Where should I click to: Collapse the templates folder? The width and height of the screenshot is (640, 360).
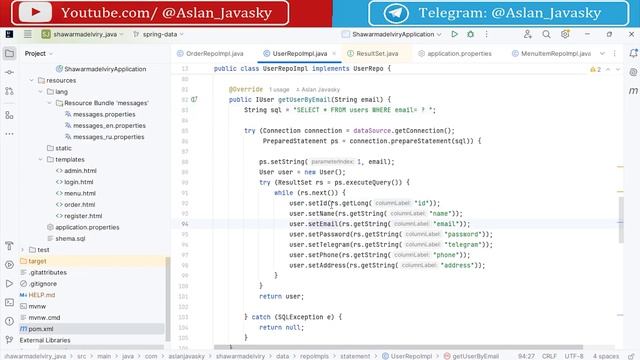41,160
